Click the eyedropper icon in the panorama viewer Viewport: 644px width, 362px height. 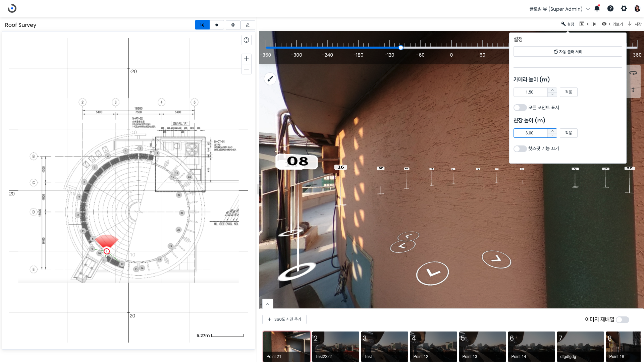270,79
